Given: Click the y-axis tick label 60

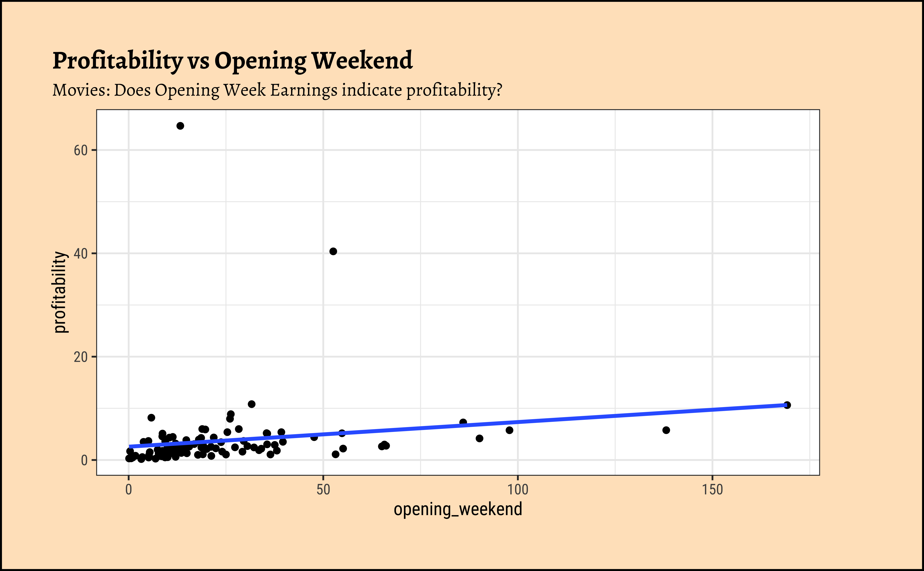Looking at the screenshot, I should pyautogui.click(x=81, y=151).
